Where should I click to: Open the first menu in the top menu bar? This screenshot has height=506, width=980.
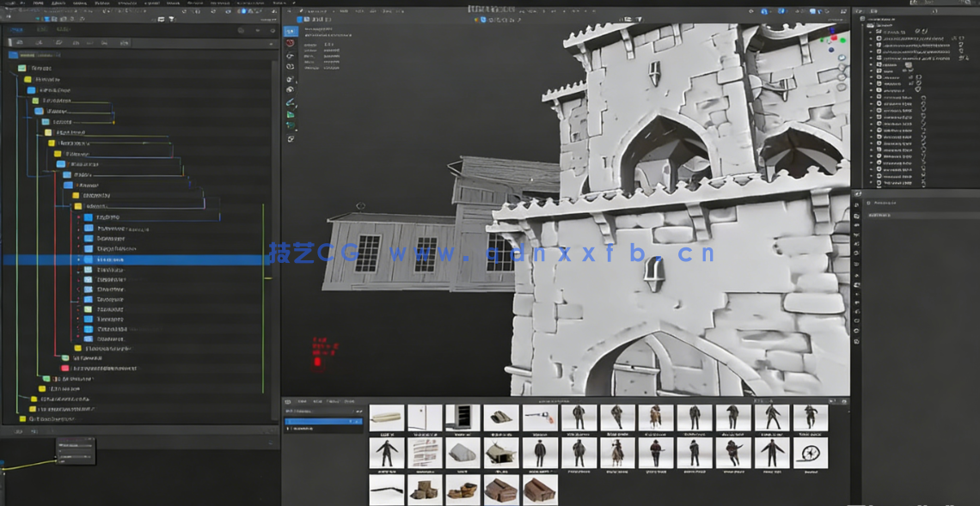point(9,3)
